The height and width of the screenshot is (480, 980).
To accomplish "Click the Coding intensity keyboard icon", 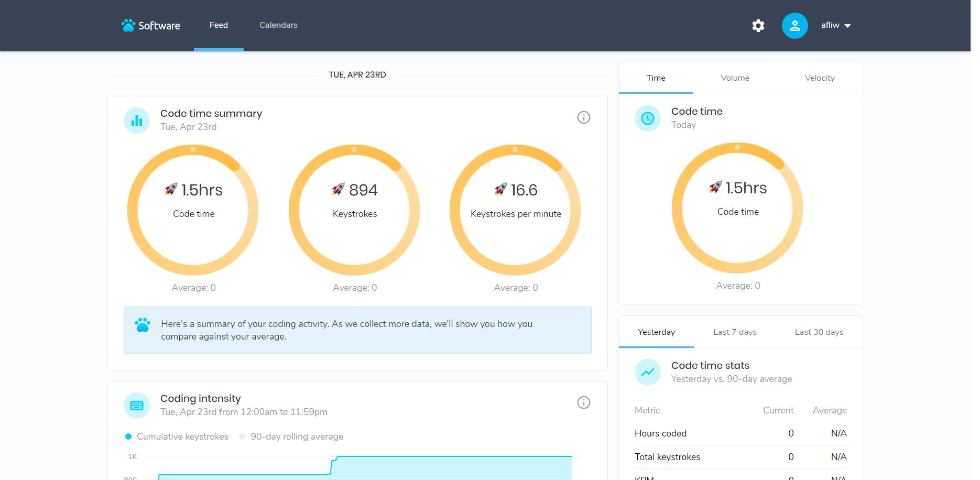I will click(137, 406).
